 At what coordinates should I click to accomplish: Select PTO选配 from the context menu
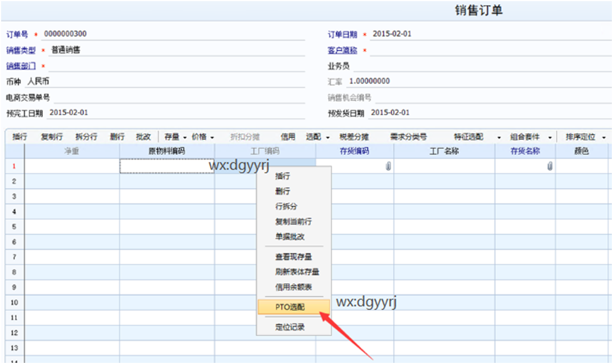[294, 307]
